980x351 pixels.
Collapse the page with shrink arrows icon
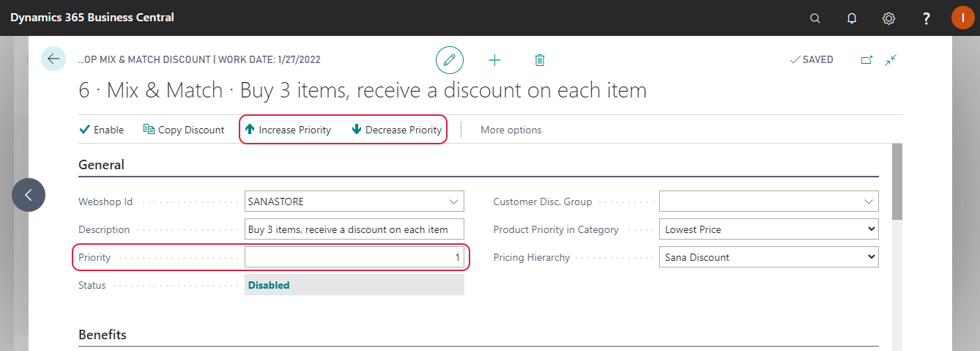click(891, 60)
